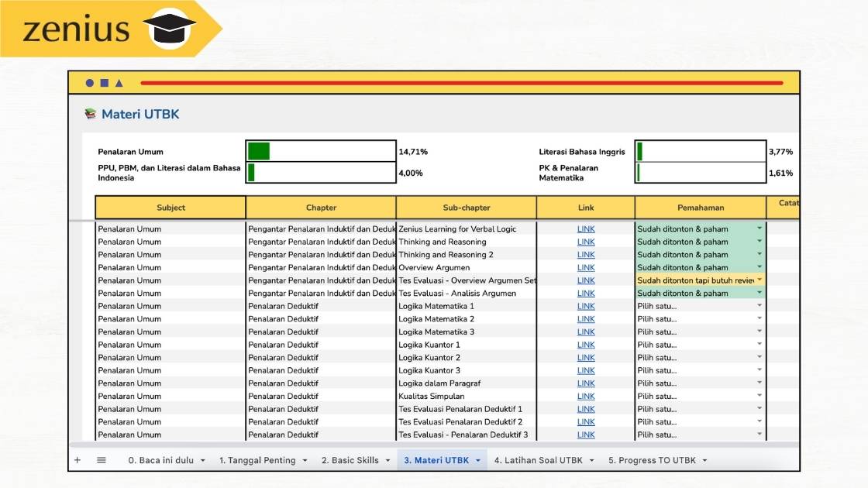
Task: Select Pilih satu cell for Logika Matematika 3
Action: [701, 332]
